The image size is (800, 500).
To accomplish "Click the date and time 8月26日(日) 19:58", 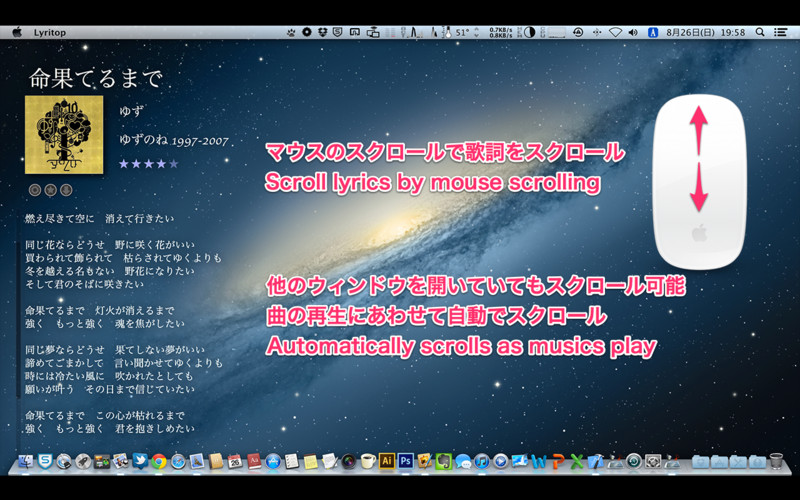I will pos(706,32).
